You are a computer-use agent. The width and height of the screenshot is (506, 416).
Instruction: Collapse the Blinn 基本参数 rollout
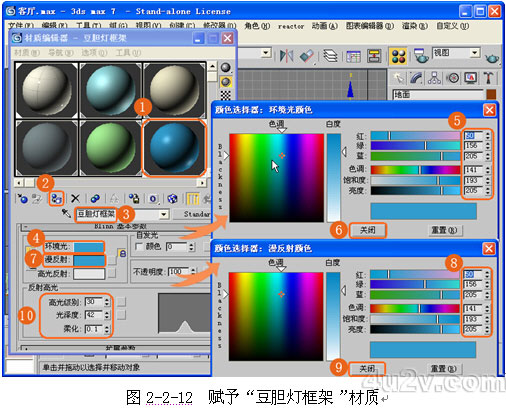pos(120,227)
